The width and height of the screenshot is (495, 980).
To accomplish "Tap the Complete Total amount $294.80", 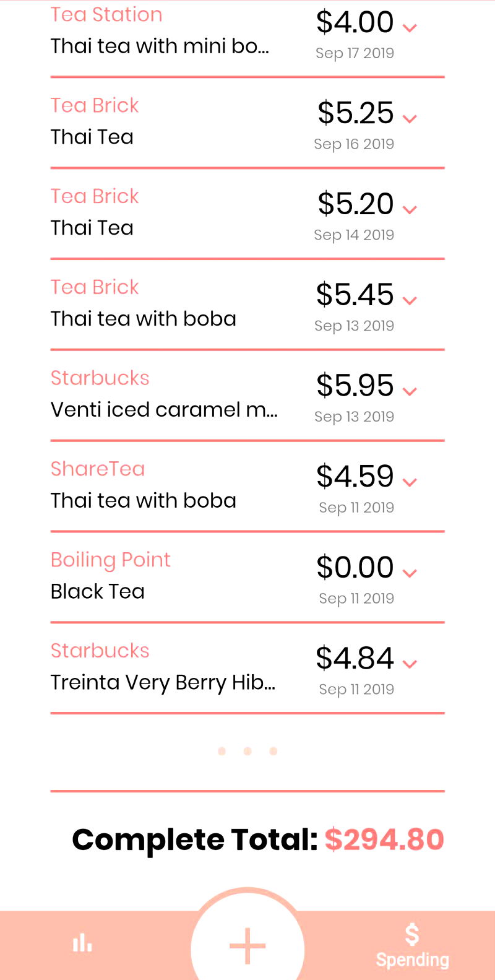I will pos(384,839).
